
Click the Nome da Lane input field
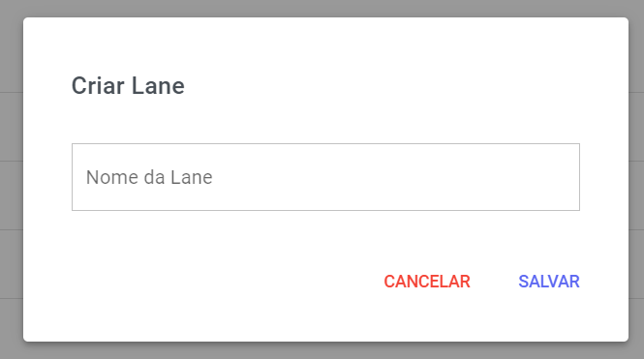(325, 177)
